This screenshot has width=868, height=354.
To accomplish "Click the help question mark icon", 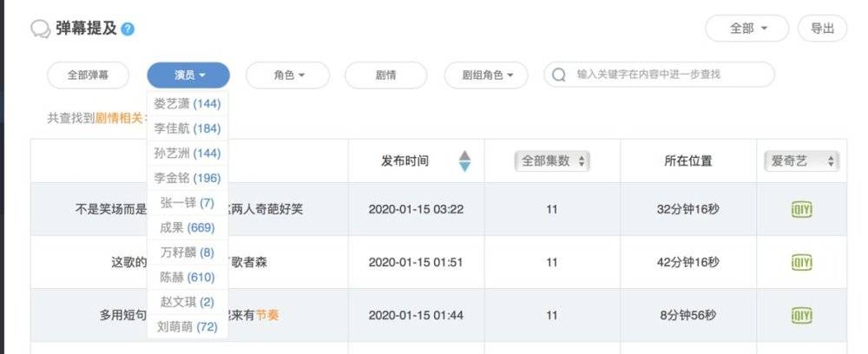I will coord(128,29).
